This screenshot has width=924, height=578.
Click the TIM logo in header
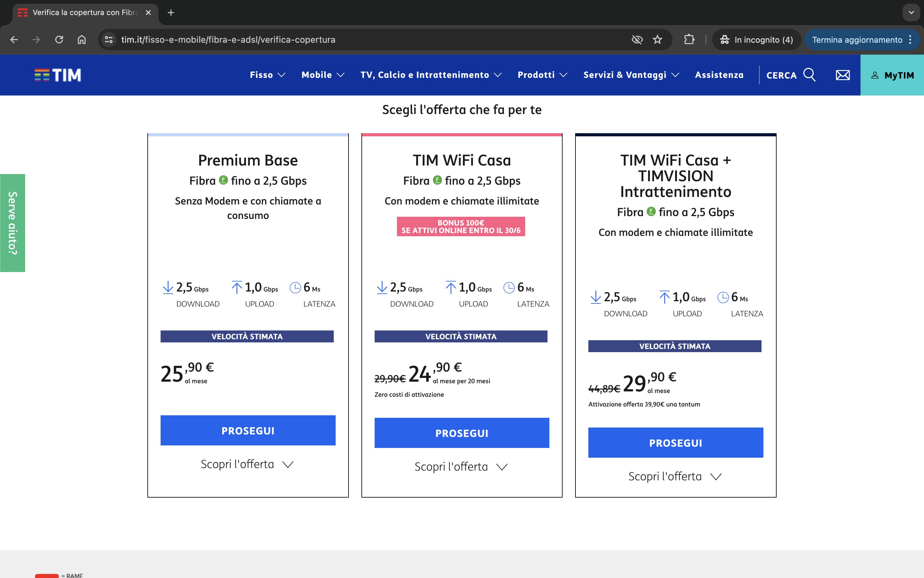click(58, 75)
